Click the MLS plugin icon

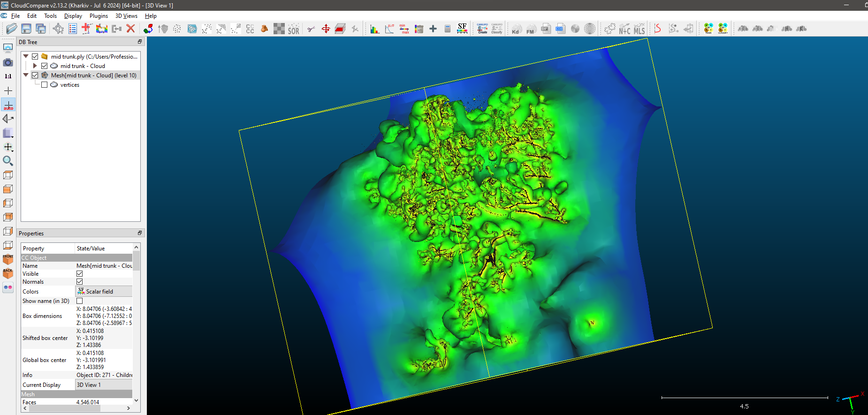640,29
